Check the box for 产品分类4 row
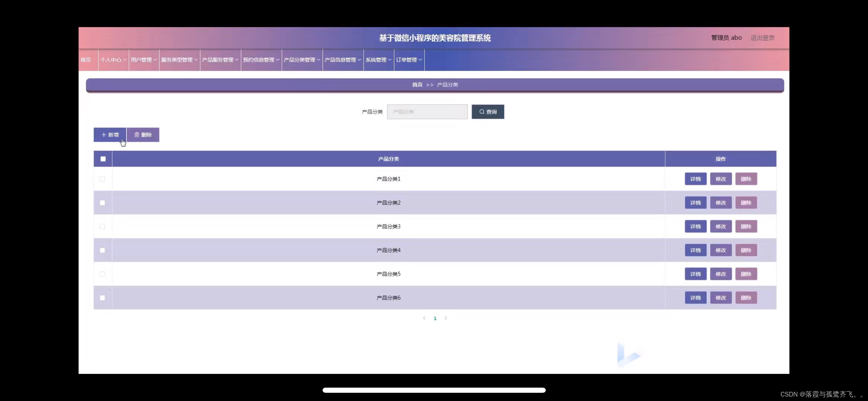The height and width of the screenshot is (401, 868). coord(102,250)
